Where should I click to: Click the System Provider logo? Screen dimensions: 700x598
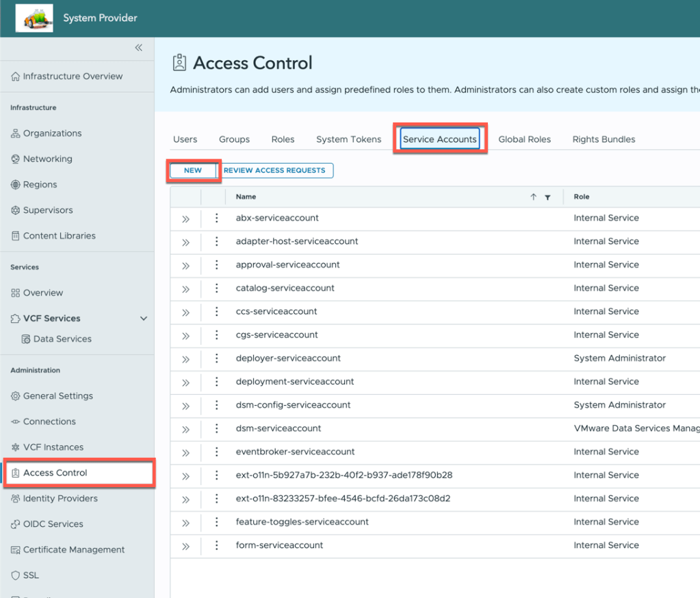34,18
